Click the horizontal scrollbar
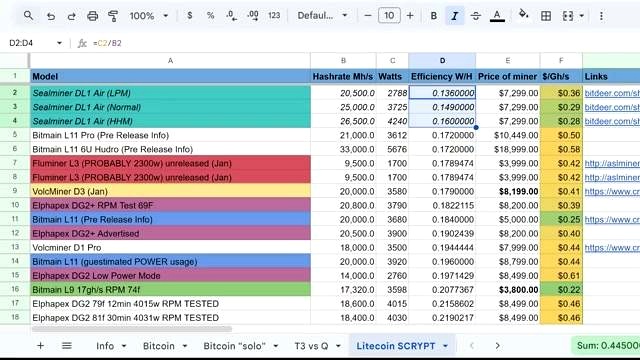 coord(131,329)
